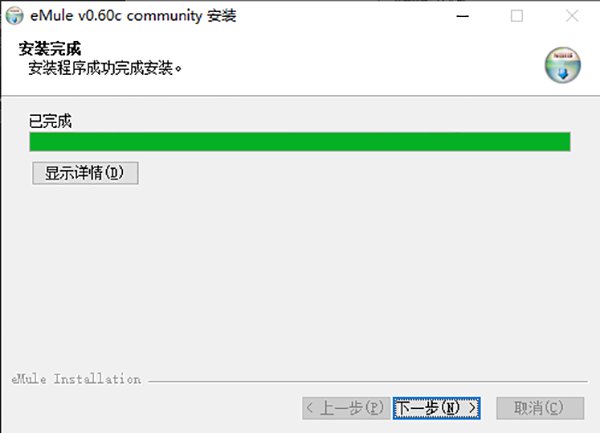Click the disabled 上一步(P) back button

(346, 408)
